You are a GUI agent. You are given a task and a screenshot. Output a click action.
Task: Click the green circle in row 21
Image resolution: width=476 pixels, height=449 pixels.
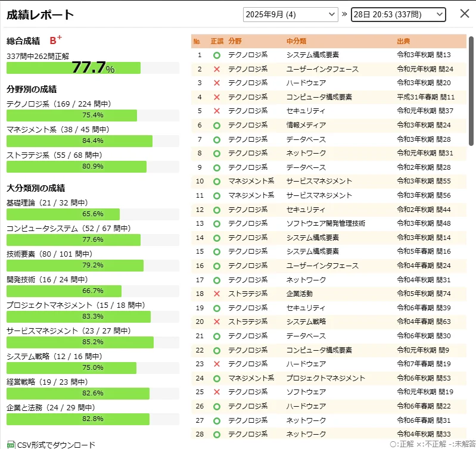coord(217,336)
